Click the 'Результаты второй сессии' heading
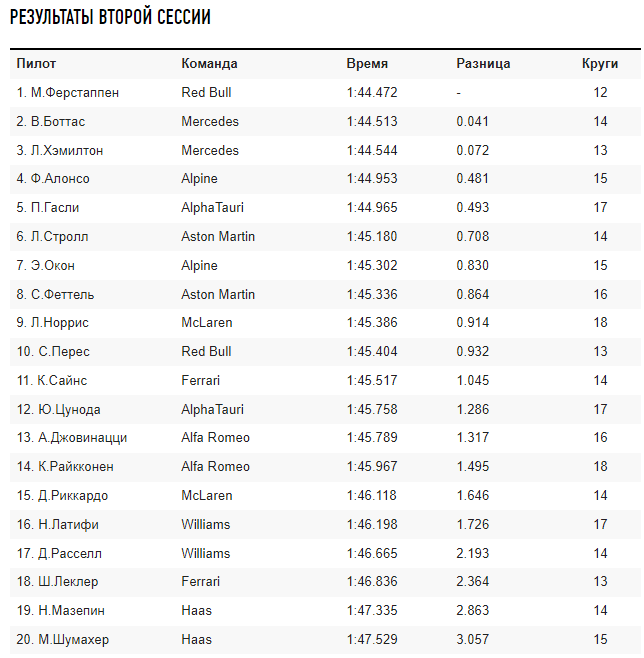The height and width of the screenshot is (658, 644). click(x=110, y=19)
